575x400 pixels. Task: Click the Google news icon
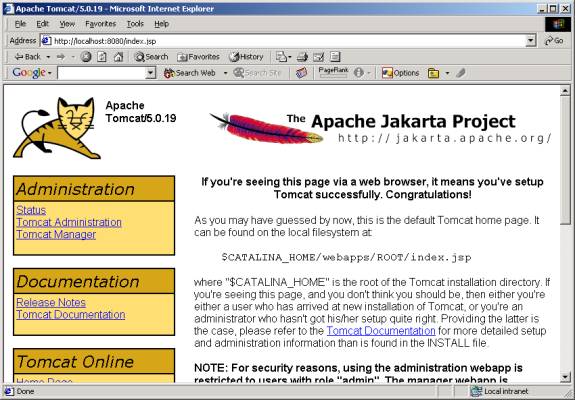[x=301, y=73]
